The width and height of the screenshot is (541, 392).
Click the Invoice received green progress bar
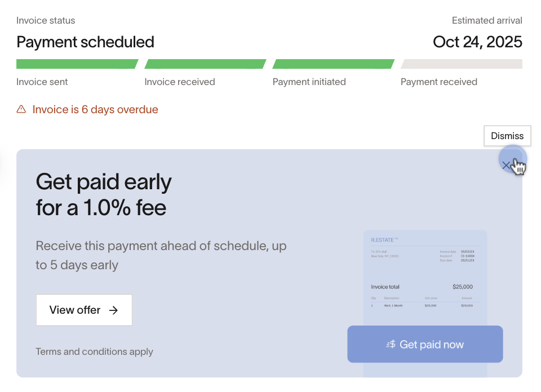coord(205,64)
